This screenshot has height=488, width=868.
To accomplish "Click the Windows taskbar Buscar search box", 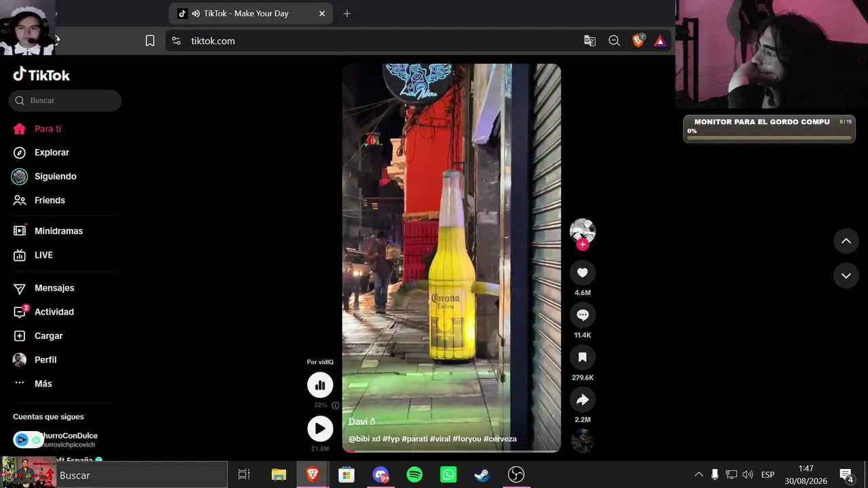I will (x=141, y=475).
